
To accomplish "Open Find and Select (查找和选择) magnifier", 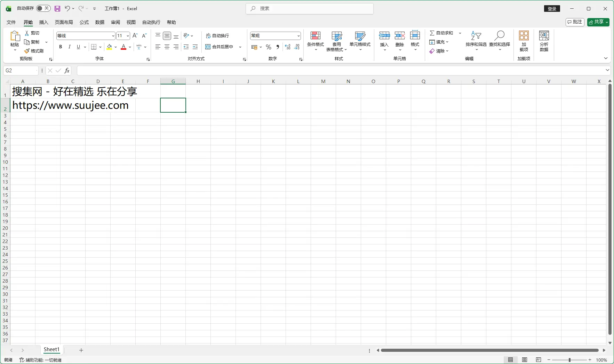I will [x=499, y=36].
